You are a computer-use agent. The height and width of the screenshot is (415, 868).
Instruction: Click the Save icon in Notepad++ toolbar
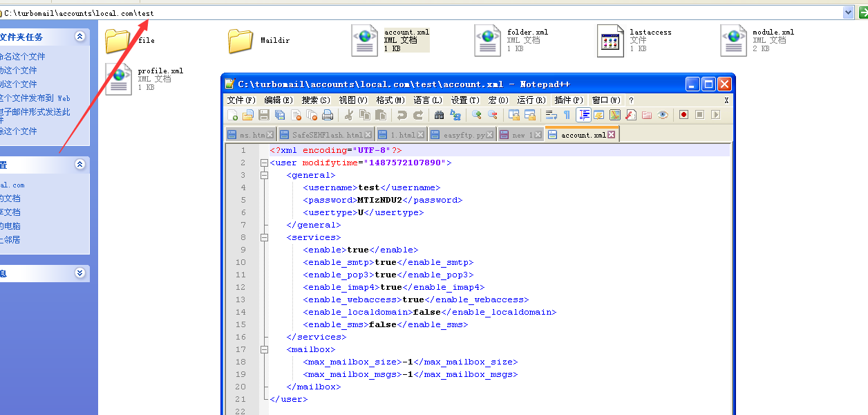(x=264, y=115)
